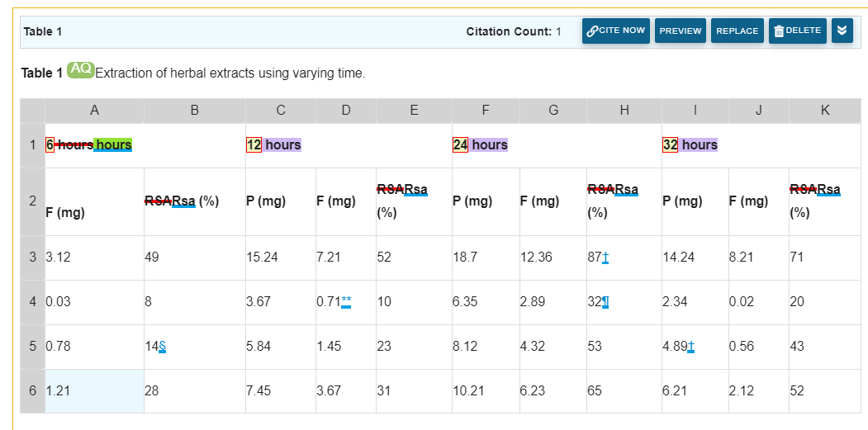The image size is (868, 430).
Task: Click the Cite Now link icon button
Action: (615, 31)
